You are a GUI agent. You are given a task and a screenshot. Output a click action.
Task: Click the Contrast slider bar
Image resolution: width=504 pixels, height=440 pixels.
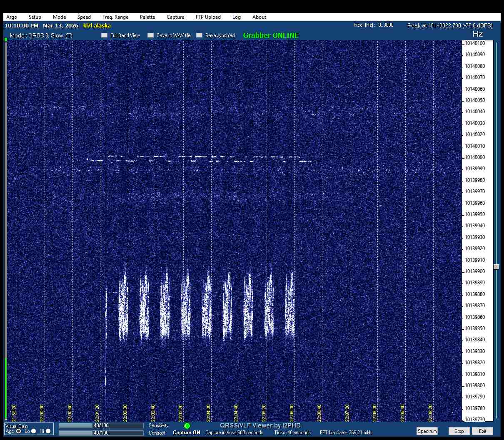pyautogui.click(x=101, y=433)
